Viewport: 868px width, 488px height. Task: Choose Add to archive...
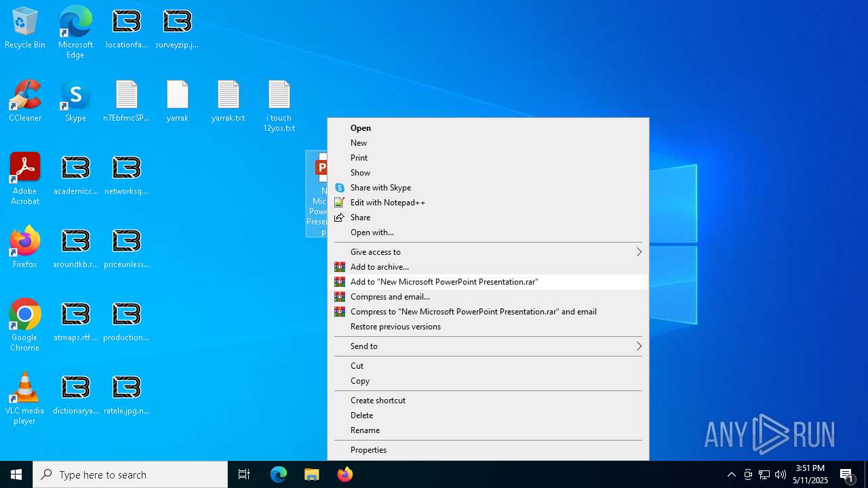coord(488,267)
